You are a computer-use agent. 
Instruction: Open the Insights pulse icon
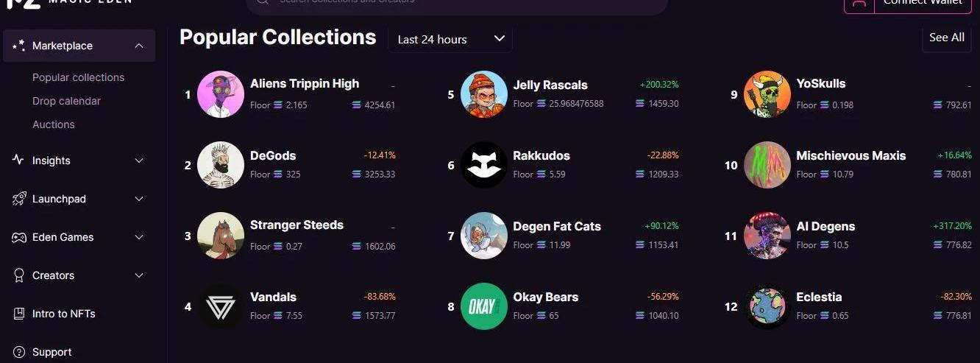tap(19, 161)
